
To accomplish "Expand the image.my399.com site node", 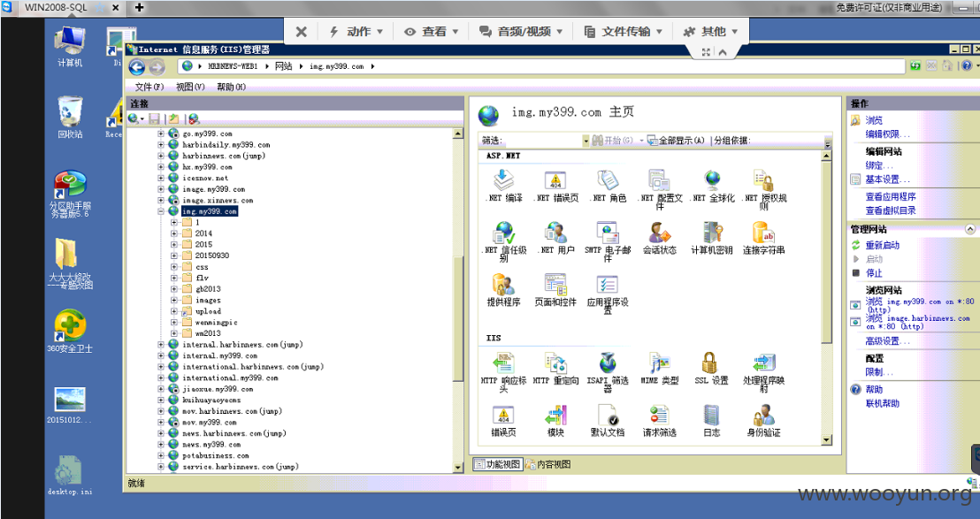I will pyautogui.click(x=161, y=189).
